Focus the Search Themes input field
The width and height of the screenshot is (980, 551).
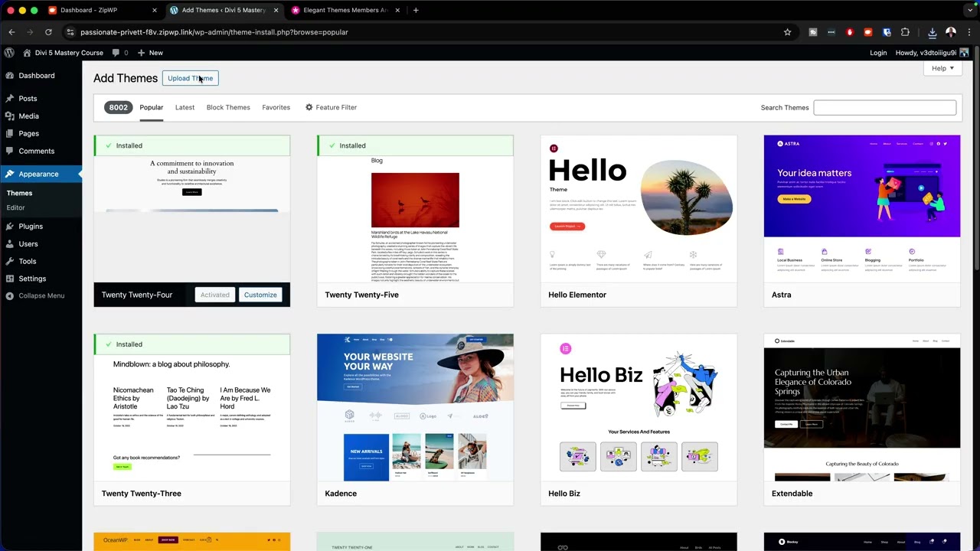tap(884, 108)
